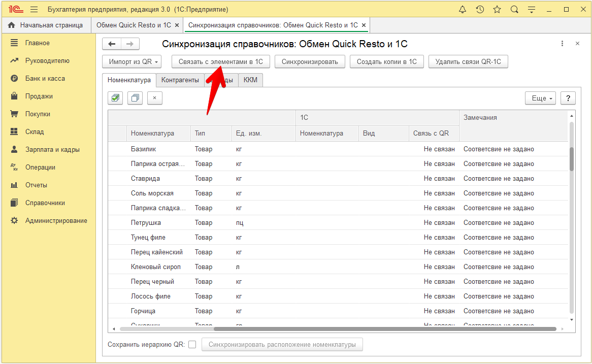Switch to ККМ tab

[250, 80]
